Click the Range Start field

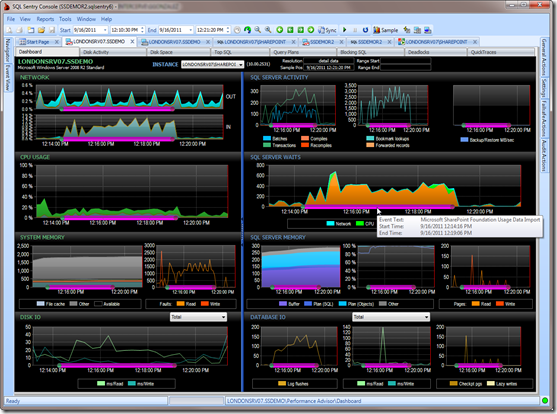[406, 61]
